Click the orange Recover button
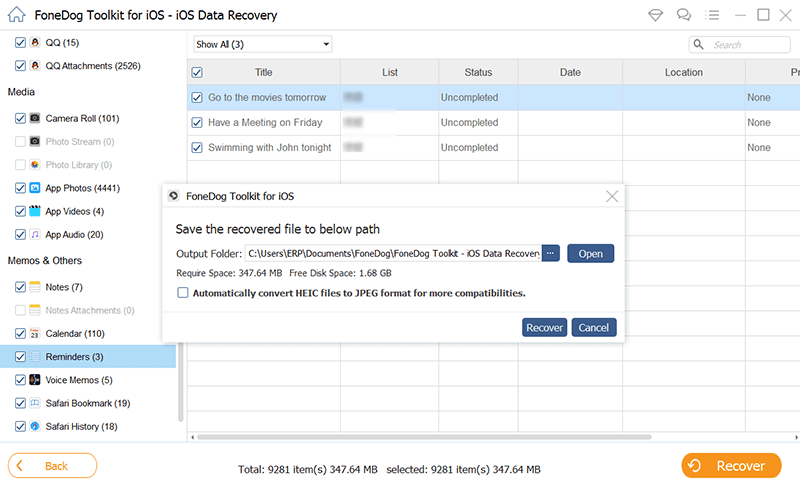800x489 pixels. [731, 466]
